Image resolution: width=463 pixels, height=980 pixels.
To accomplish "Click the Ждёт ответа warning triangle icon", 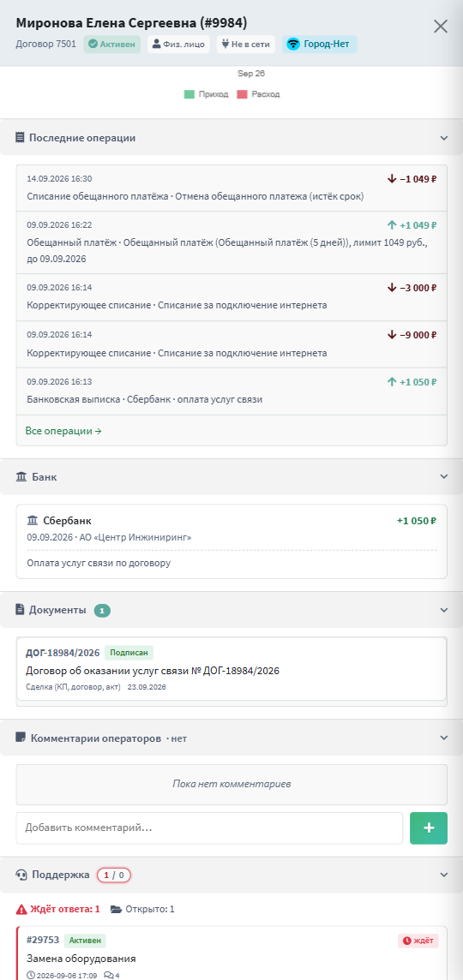I will pos(21,910).
